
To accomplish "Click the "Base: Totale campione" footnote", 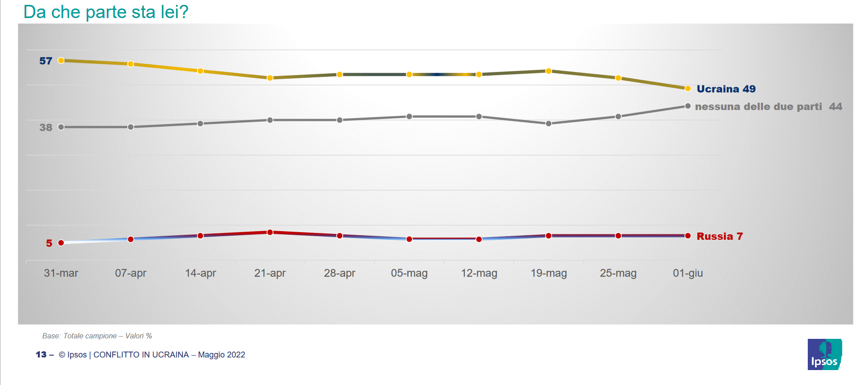I will [97, 336].
